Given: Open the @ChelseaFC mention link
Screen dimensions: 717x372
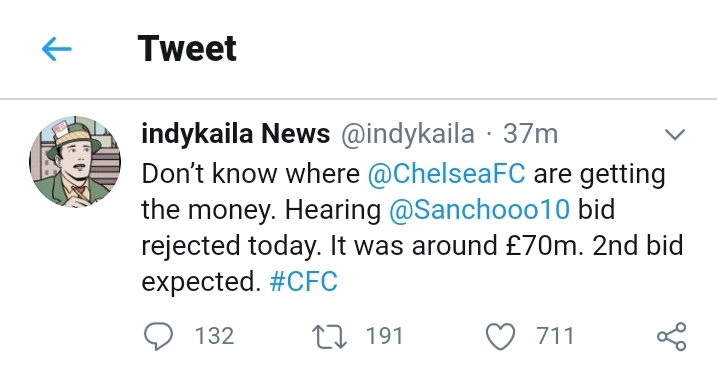Looking at the screenshot, I should click(446, 174).
